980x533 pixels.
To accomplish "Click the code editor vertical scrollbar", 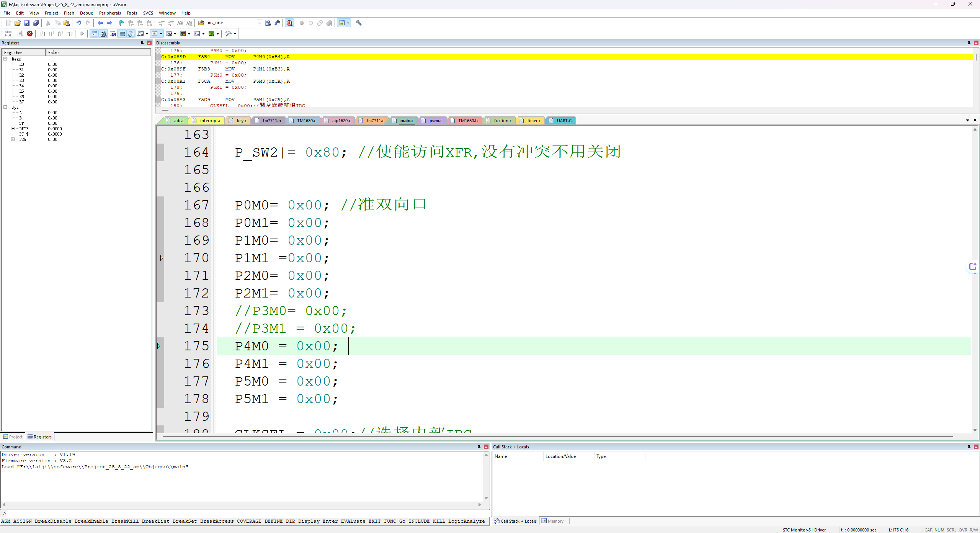I will point(975,280).
